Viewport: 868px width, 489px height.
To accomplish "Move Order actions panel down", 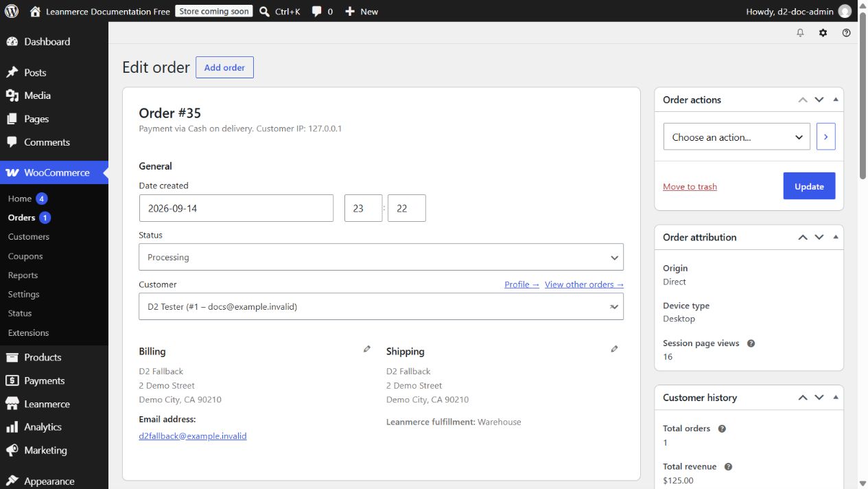I will pos(819,100).
